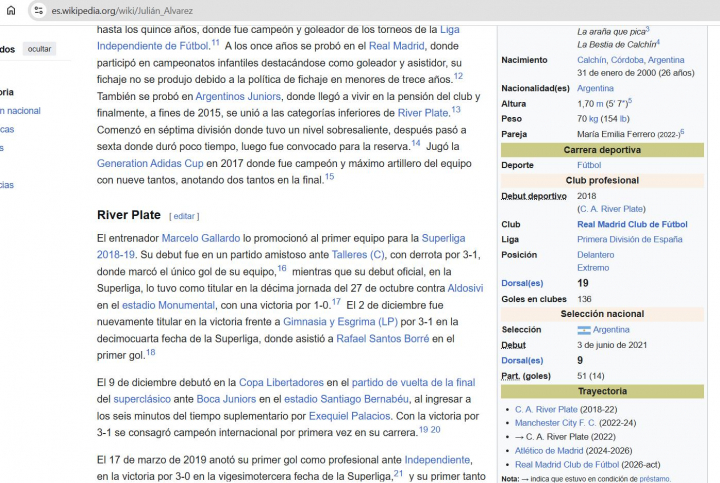Open the Exequiel Palacios link
Viewport: 720px width, 483px height.
coord(349,416)
